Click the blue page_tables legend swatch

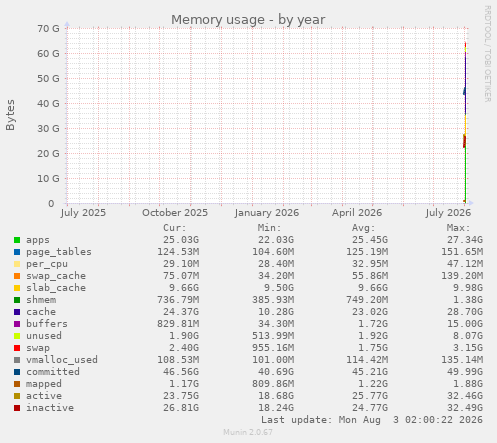point(17,252)
